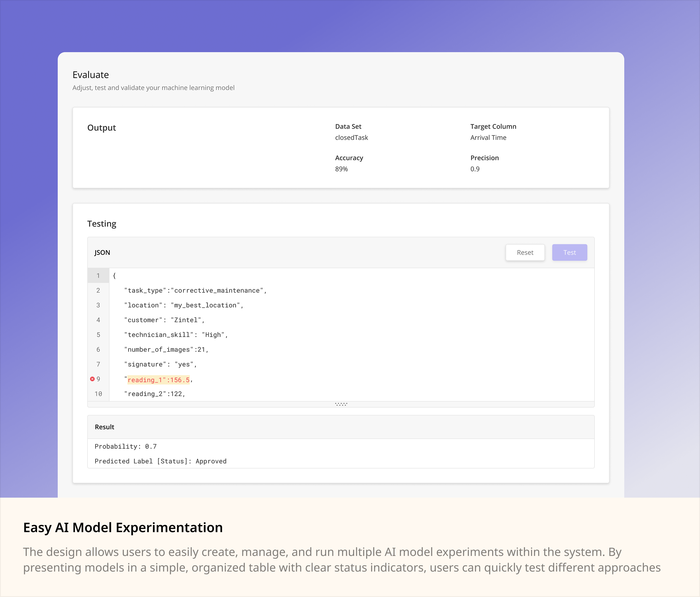Click the JSON editor resize handle dots
The image size is (700, 597).
341,404
